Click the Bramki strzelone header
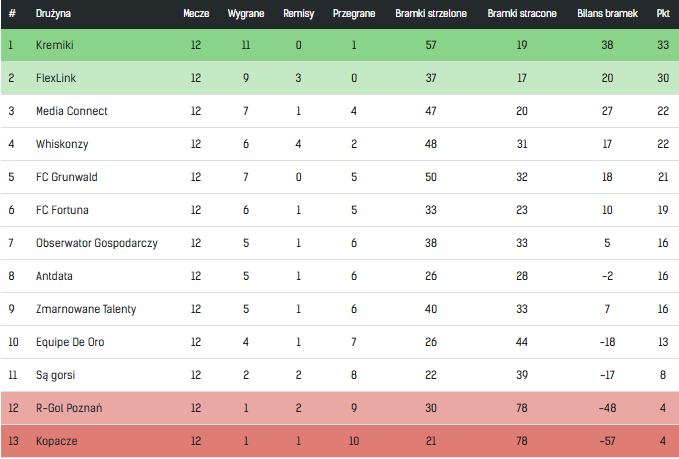The width and height of the screenshot is (679, 459). click(431, 13)
